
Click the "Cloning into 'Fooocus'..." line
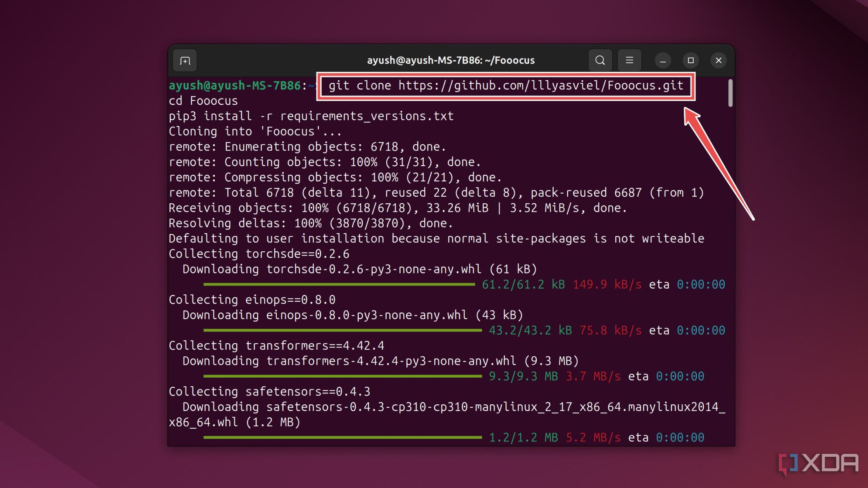[x=255, y=131]
